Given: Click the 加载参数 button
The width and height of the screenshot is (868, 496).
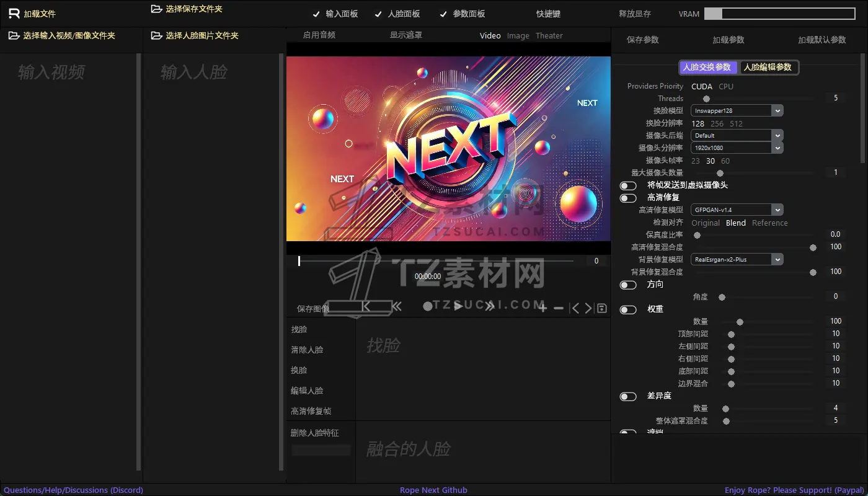Looking at the screenshot, I should 728,40.
